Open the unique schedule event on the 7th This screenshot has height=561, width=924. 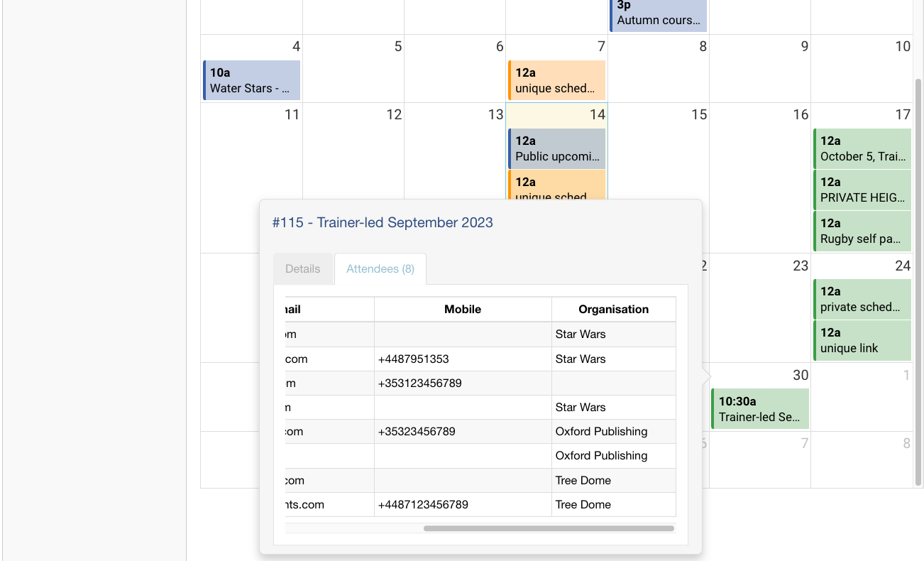coord(557,80)
